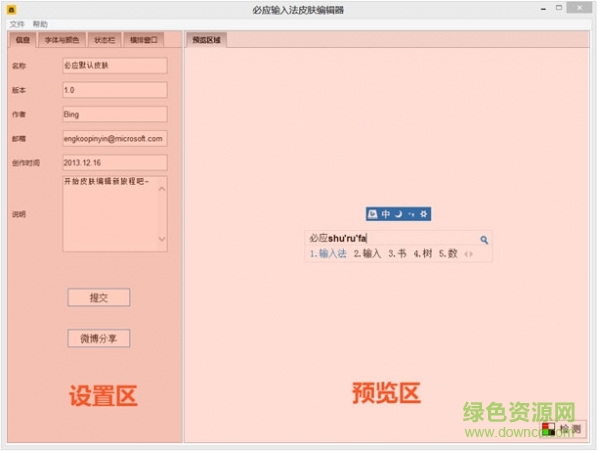Image resolution: width=598 pixels, height=451 pixels.
Task: Open the 文件 menu
Action: 17,24
